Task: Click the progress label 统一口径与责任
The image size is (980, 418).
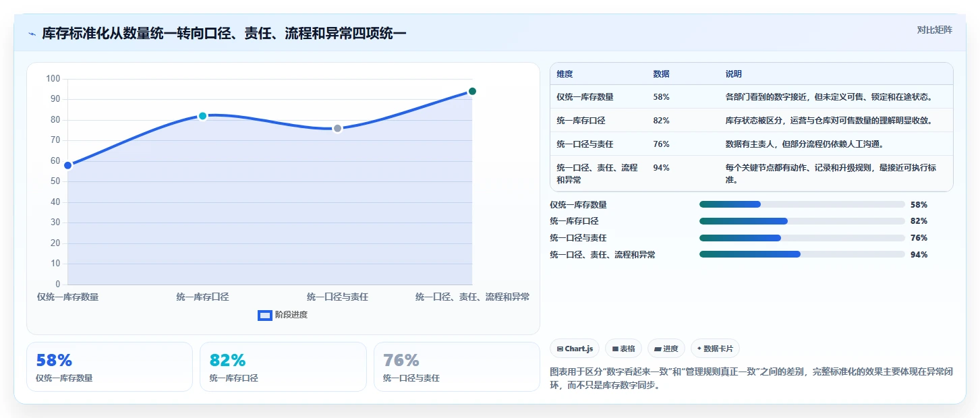Action: pyautogui.click(x=578, y=238)
